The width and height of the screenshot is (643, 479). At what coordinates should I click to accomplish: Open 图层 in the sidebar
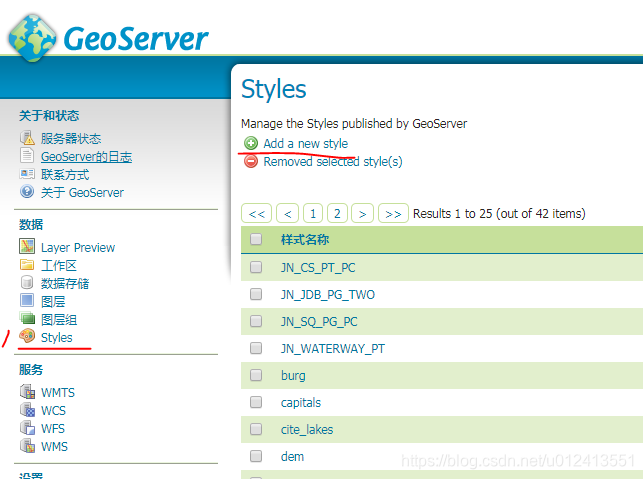[x=53, y=301]
